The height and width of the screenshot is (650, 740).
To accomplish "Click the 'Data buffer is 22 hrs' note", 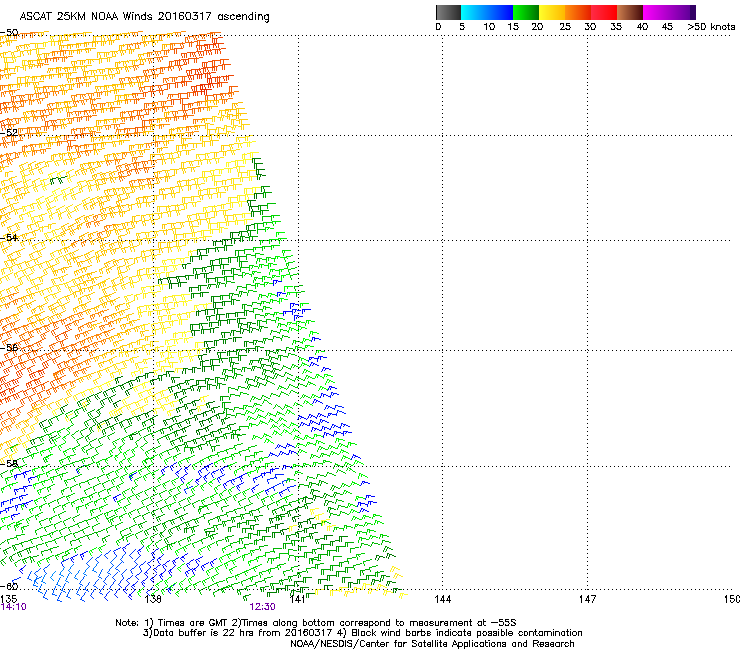I will tap(237, 633).
